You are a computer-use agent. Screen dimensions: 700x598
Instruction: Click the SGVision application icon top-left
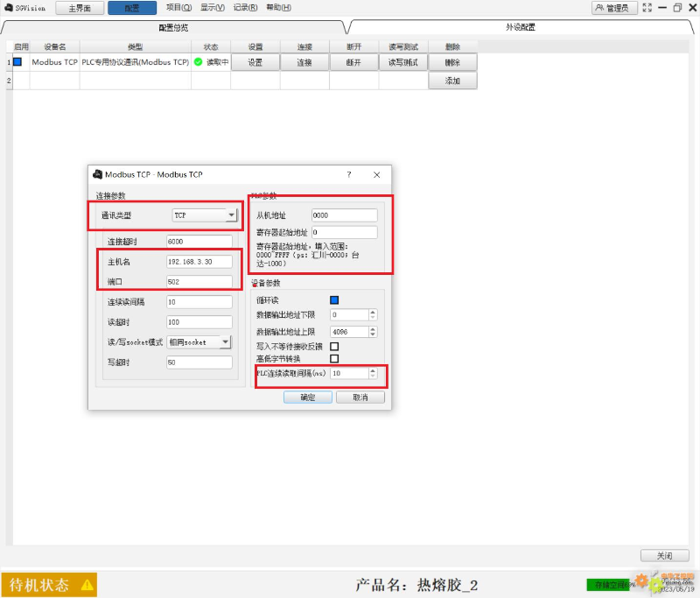[x=9, y=8]
